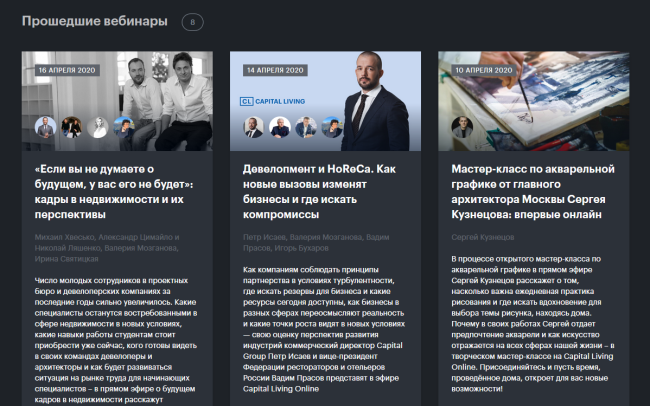Click first speaker avatar on 14 April card
The height and width of the screenshot is (406, 650).
pos(253,127)
